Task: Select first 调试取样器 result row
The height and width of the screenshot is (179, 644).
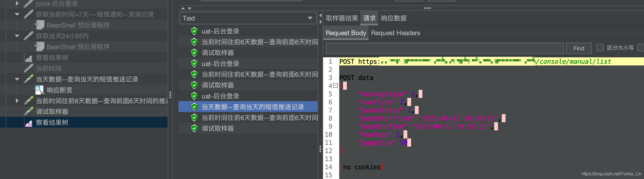Action: pyautogui.click(x=248, y=53)
